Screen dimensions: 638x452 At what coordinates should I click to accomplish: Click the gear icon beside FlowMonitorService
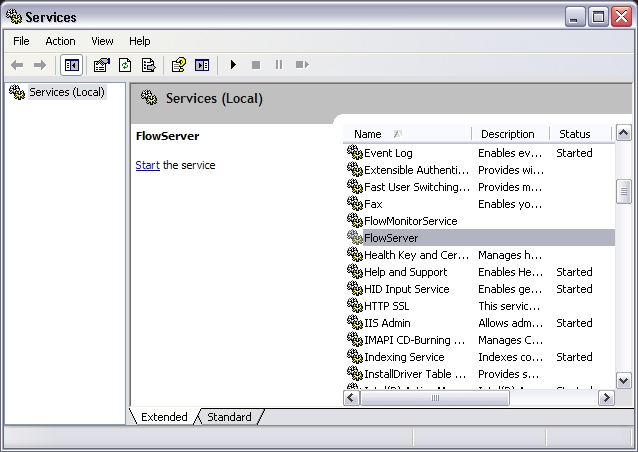(x=354, y=221)
